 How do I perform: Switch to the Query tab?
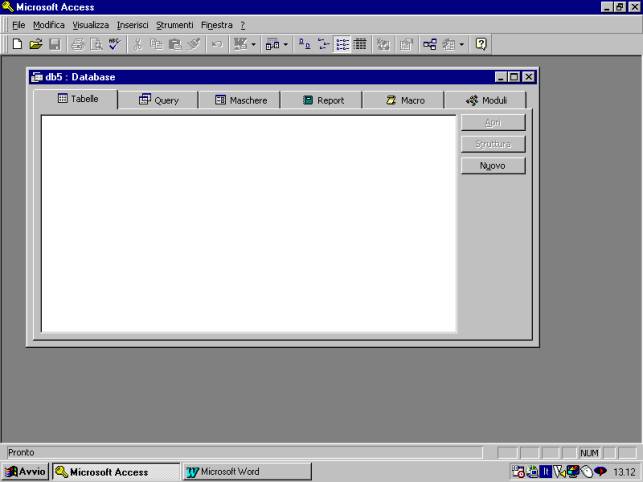158,100
